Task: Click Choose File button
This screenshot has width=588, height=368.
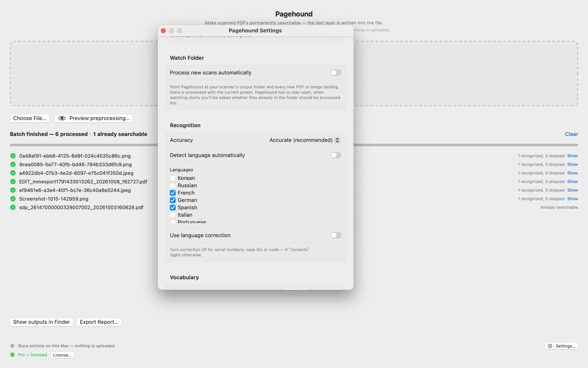Action: (x=30, y=118)
